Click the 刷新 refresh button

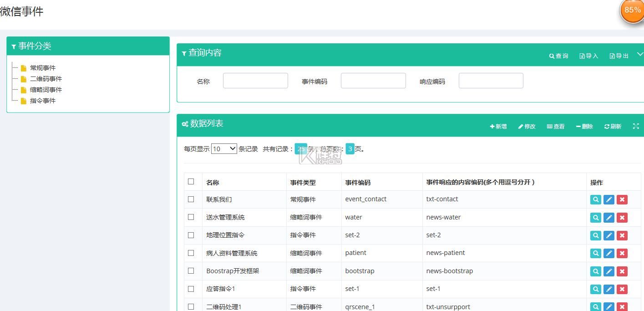(613, 127)
